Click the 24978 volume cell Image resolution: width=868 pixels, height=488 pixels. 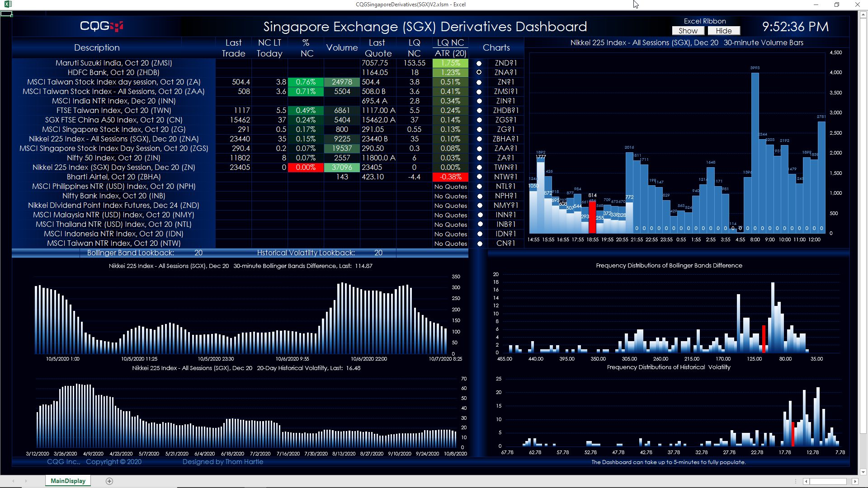point(342,82)
